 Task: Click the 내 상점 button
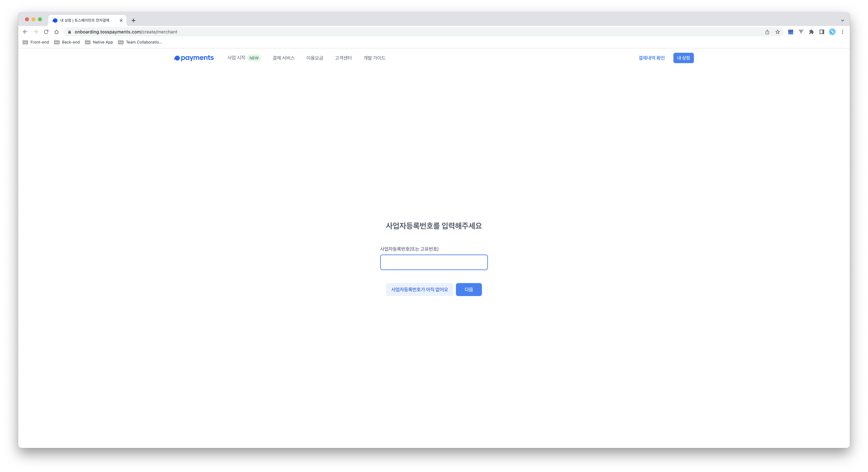[x=683, y=58]
